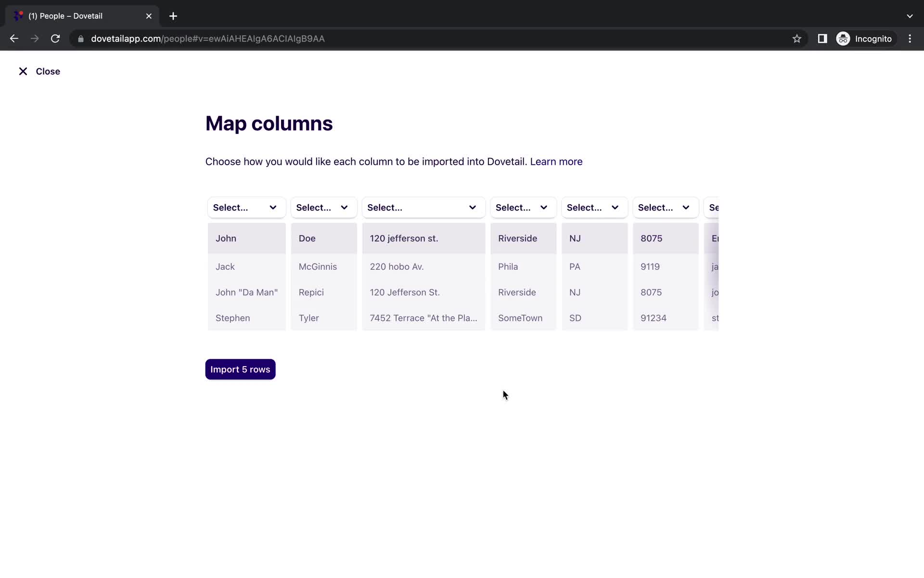Screen dimensions: 924x578
Task: Reload the Dovetail page
Action: tap(55, 39)
